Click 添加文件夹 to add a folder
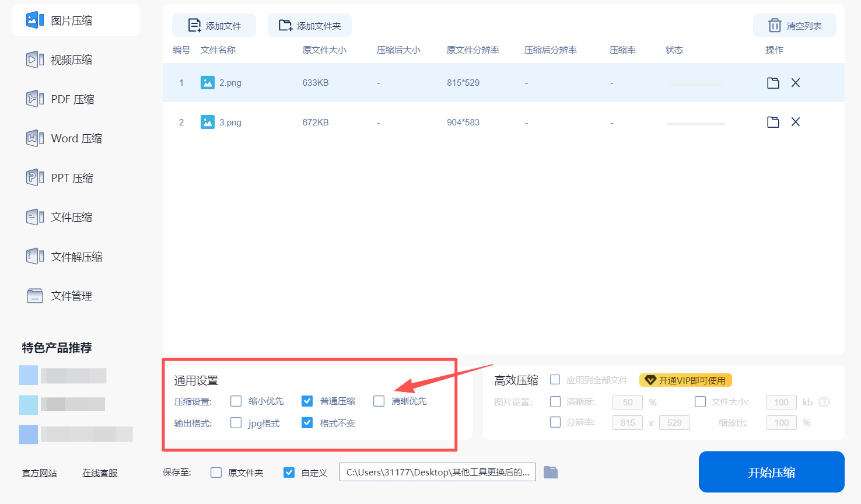The width and height of the screenshot is (861, 504). pyautogui.click(x=310, y=26)
